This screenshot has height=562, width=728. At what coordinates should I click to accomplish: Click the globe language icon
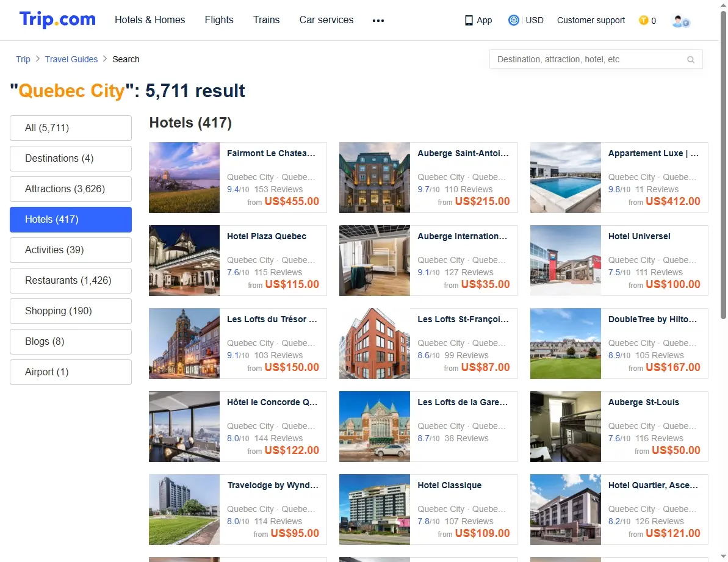coord(513,20)
